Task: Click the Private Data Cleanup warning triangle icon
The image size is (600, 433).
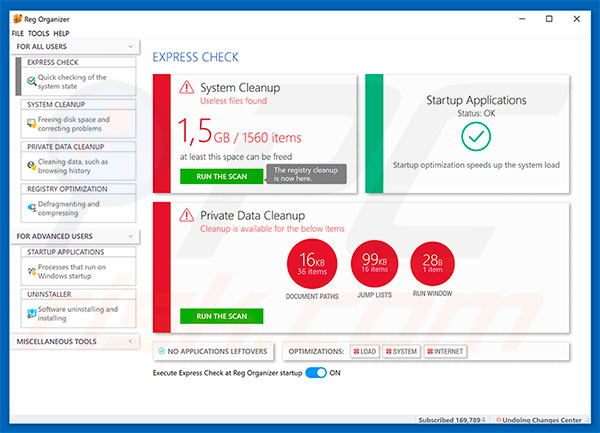Action: (x=187, y=215)
